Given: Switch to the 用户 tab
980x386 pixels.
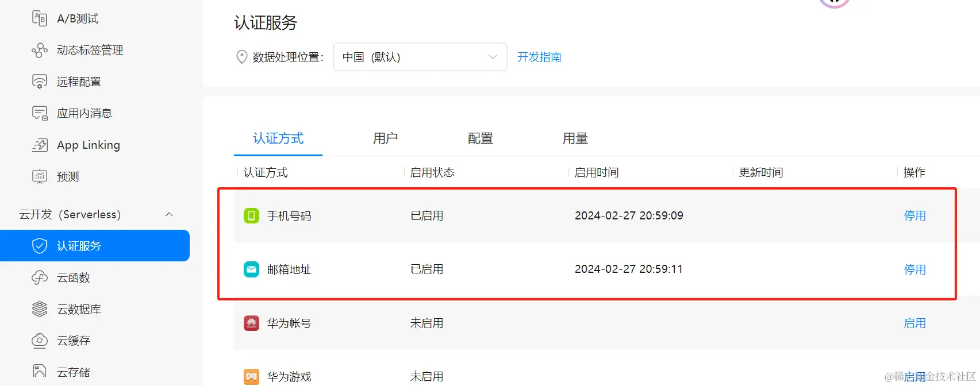Looking at the screenshot, I should 385,138.
